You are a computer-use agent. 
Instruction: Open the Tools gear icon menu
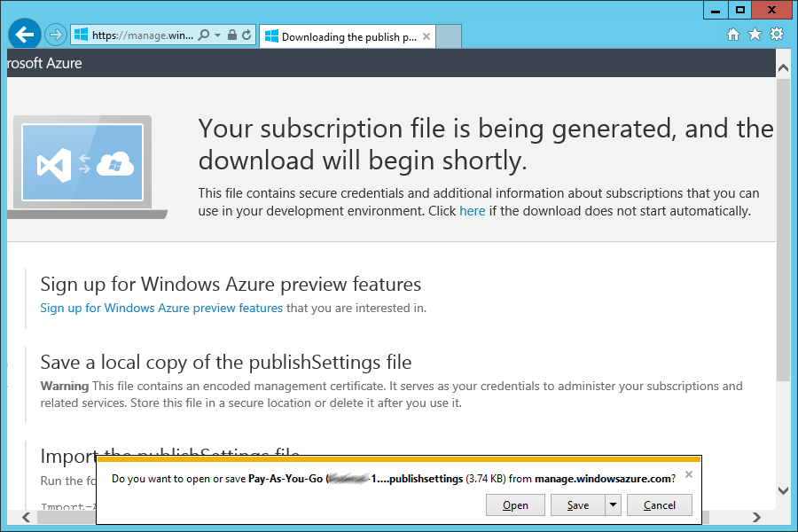click(777, 34)
